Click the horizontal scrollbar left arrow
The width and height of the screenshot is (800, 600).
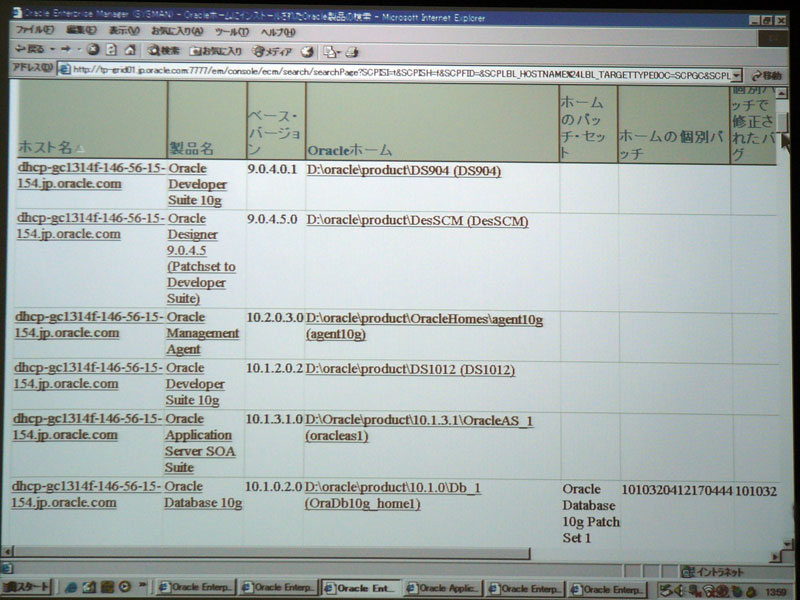(7, 551)
